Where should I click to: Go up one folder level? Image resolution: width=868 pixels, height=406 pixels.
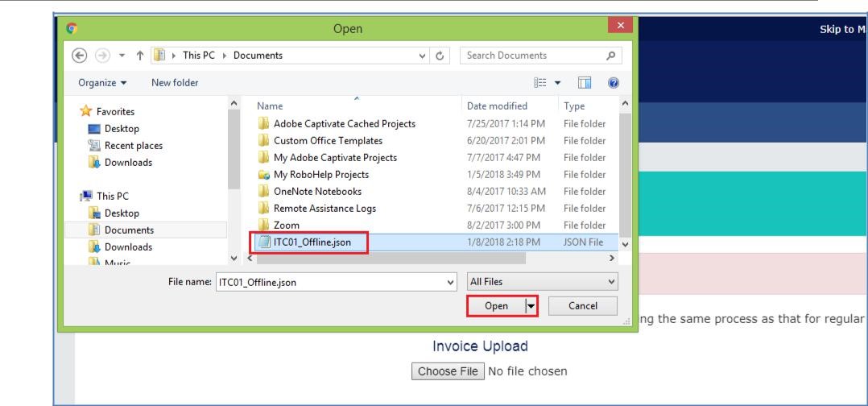point(140,56)
